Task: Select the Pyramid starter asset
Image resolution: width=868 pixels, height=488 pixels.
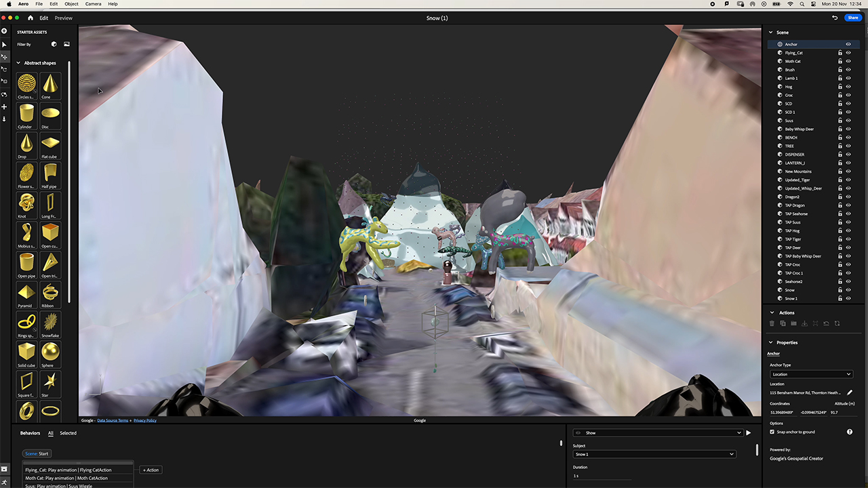Action: tap(26, 296)
